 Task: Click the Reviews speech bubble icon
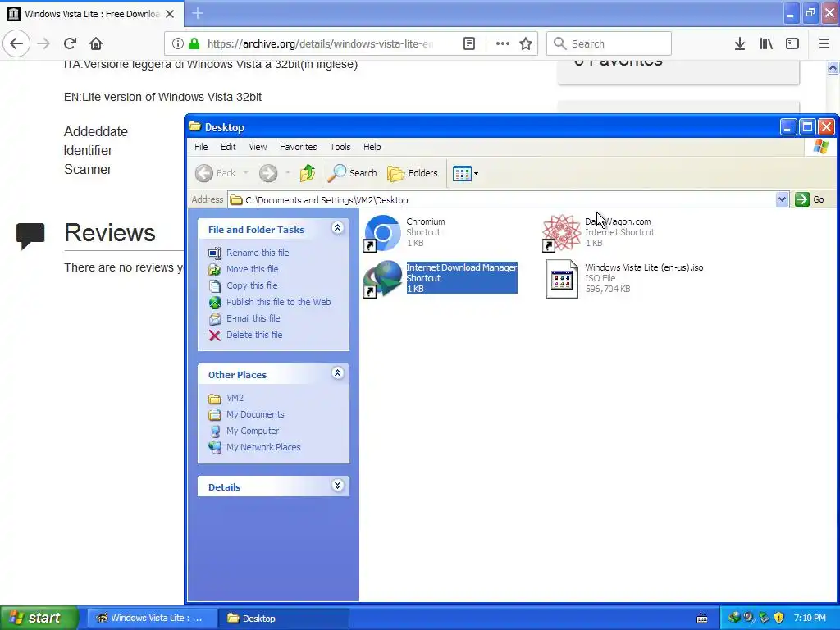point(30,235)
